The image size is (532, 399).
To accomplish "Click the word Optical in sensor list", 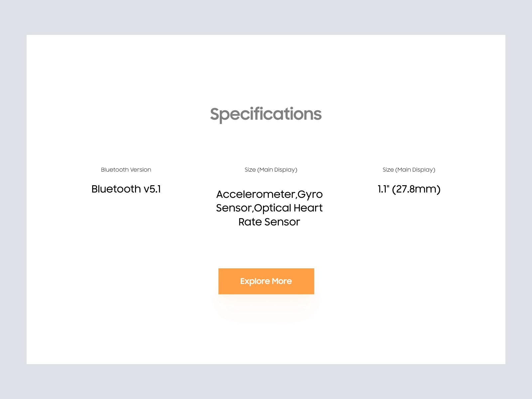I will click(273, 208).
